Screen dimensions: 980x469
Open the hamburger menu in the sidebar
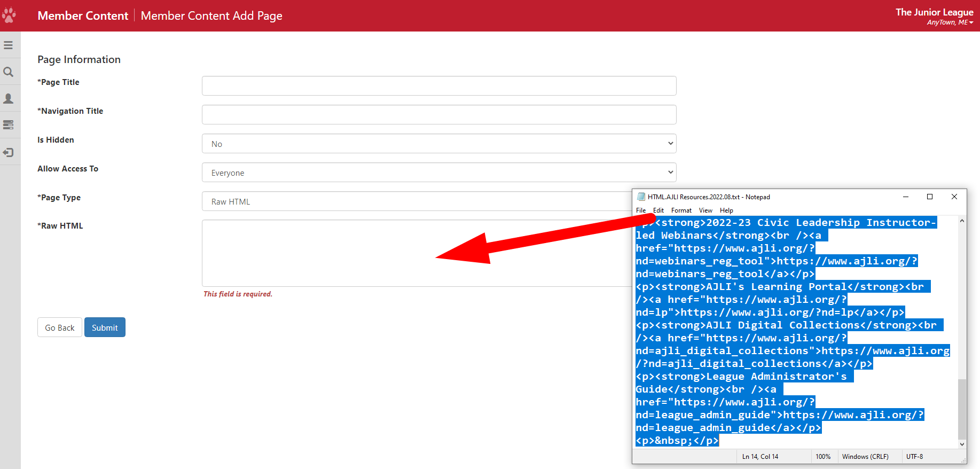pos(8,45)
